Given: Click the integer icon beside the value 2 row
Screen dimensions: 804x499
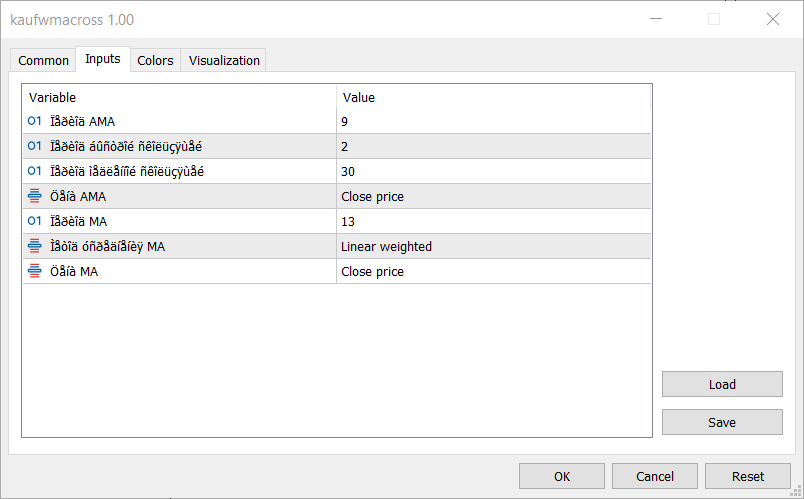Looking at the screenshot, I should [35, 147].
